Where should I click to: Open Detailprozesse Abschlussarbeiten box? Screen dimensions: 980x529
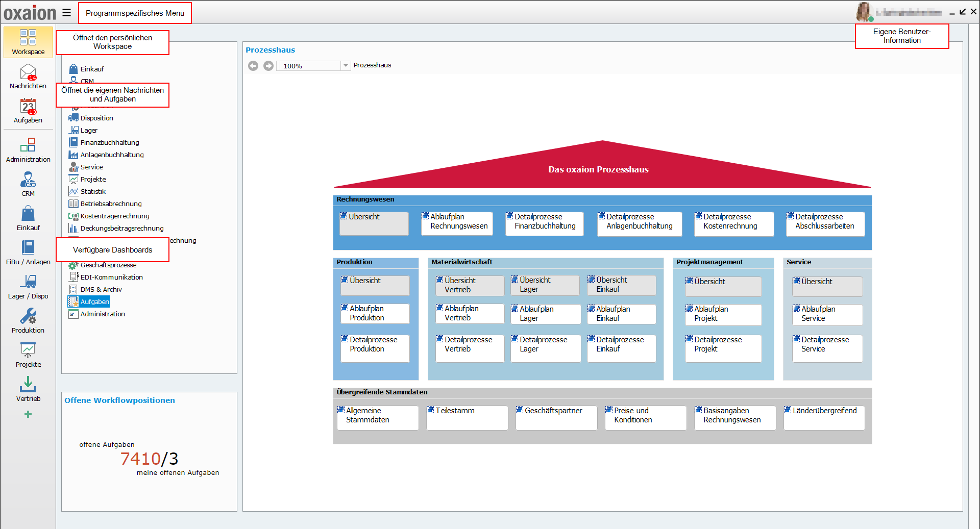[x=825, y=223]
